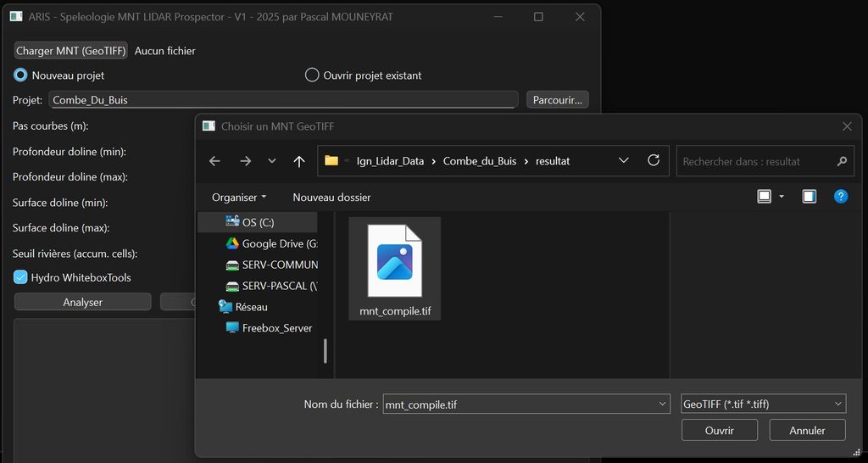Screen dimensions: 868x463
Task: Click Nouveau dossier in the toolbar
Action: pyautogui.click(x=331, y=197)
